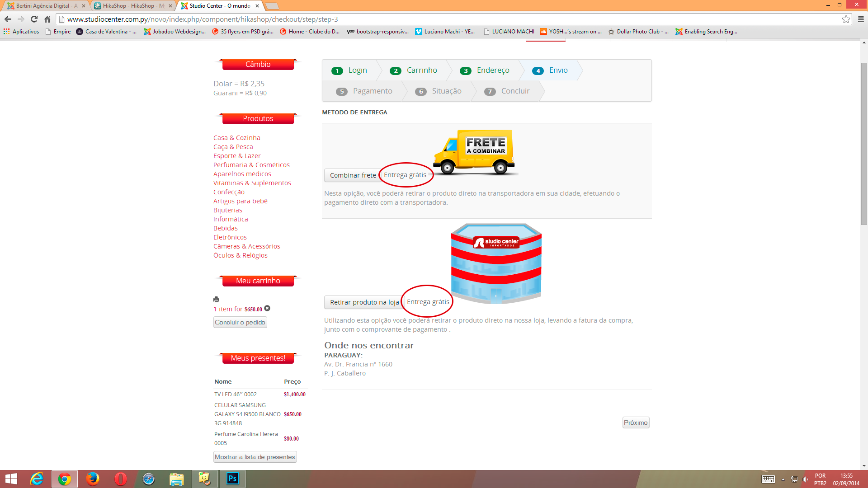Click the printer icon above cart

(x=216, y=299)
